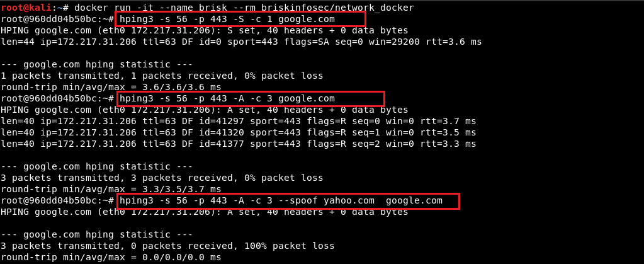Click the 'S set, 40 headers' HPING line

(204, 30)
